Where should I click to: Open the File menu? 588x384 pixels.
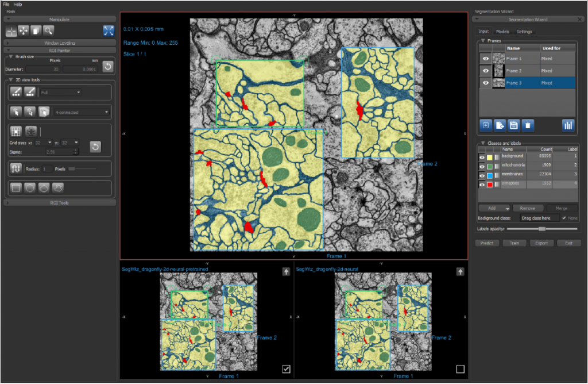pos(6,5)
